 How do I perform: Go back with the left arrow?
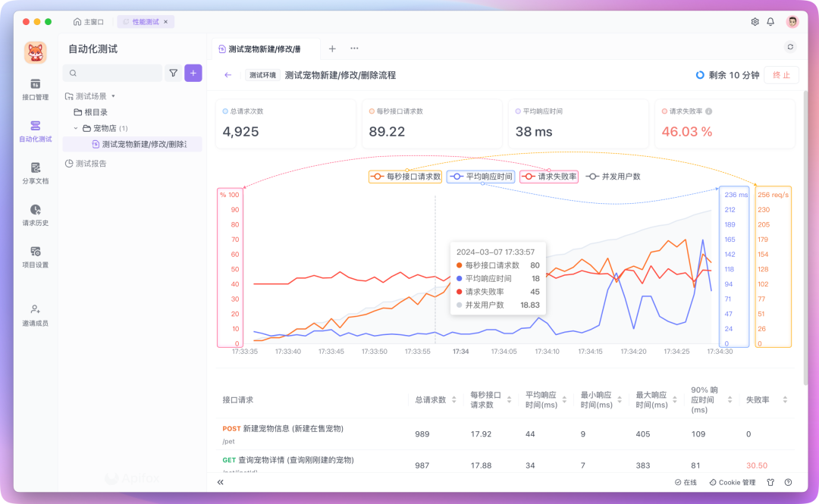tap(227, 75)
